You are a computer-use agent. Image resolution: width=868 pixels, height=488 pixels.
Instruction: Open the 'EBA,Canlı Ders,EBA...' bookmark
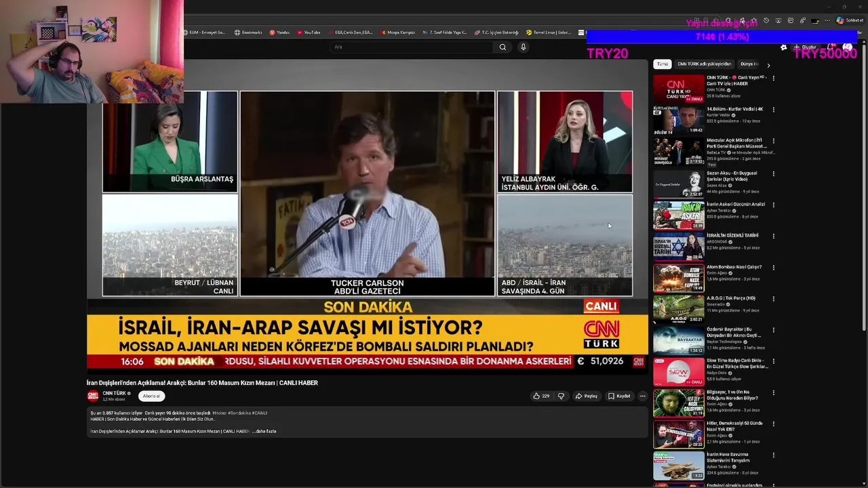pos(350,33)
